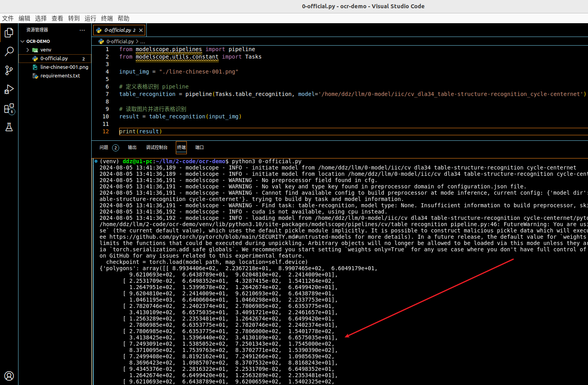Image resolution: width=588 pixels, height=385 pixels.
Task: Open the Explorer view in activity bar
Action: pos(9,33)
